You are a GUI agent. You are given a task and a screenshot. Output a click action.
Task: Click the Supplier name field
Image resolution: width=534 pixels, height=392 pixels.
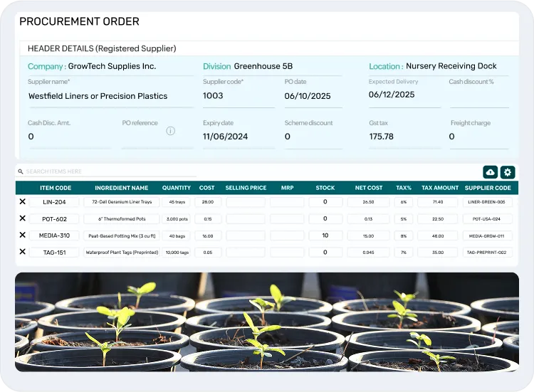(110, 96)
